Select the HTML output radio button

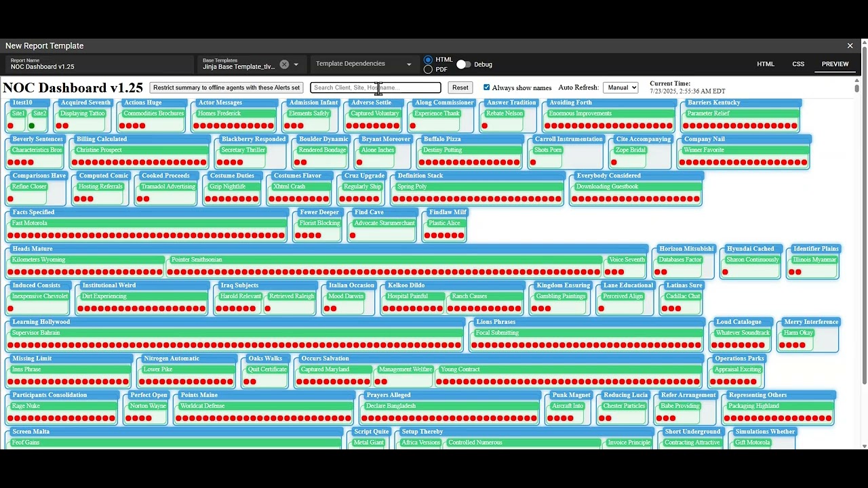428,60
